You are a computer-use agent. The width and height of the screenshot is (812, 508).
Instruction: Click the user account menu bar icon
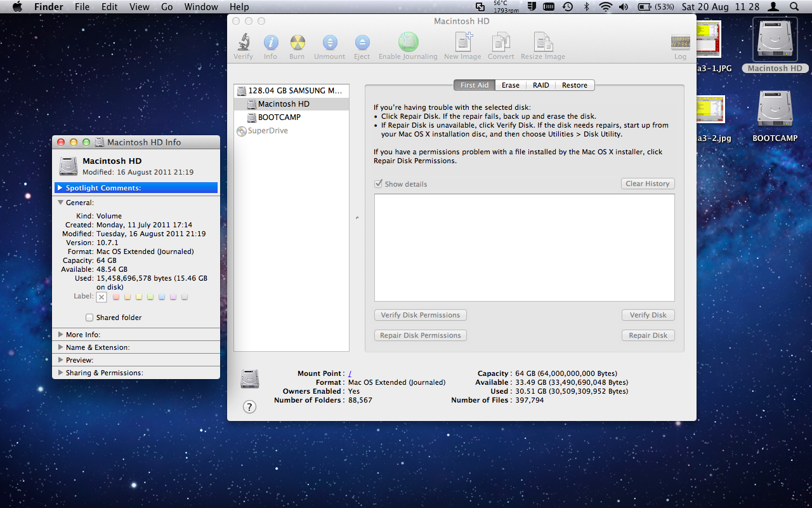[773, 7]
